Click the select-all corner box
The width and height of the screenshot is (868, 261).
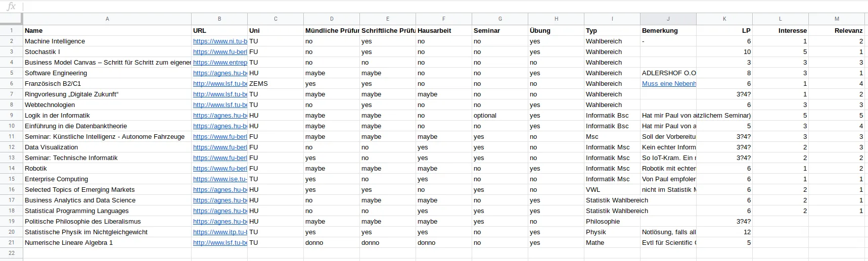11,19
